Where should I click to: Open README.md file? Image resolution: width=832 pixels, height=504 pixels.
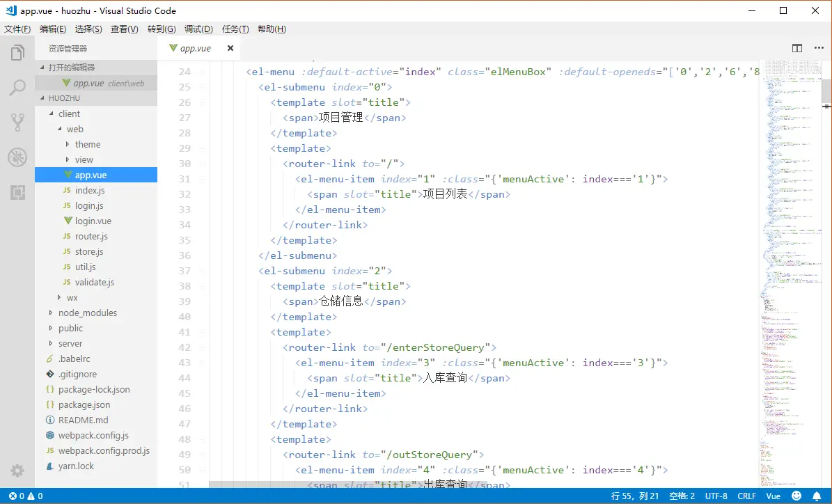pos(96,420)
